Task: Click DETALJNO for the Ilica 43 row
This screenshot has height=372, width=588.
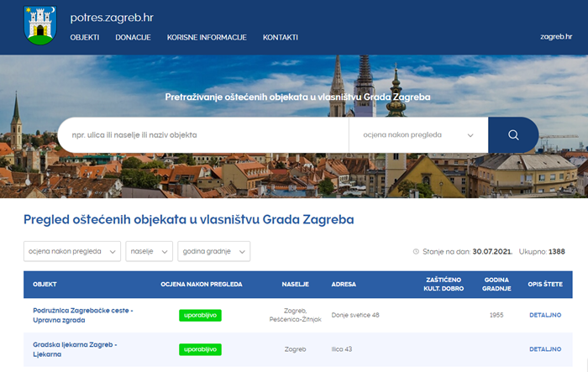Action: tap(544, 349)
